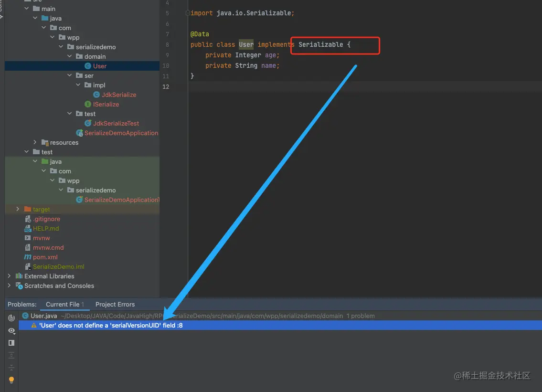Click the mvnw.cmd file icon

28,247
